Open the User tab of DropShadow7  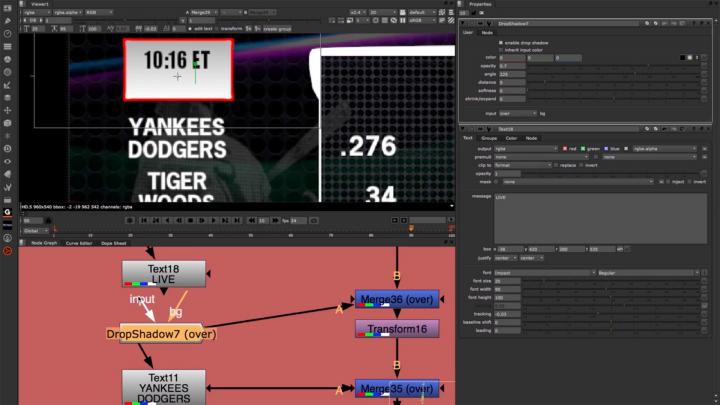(468, 33)
